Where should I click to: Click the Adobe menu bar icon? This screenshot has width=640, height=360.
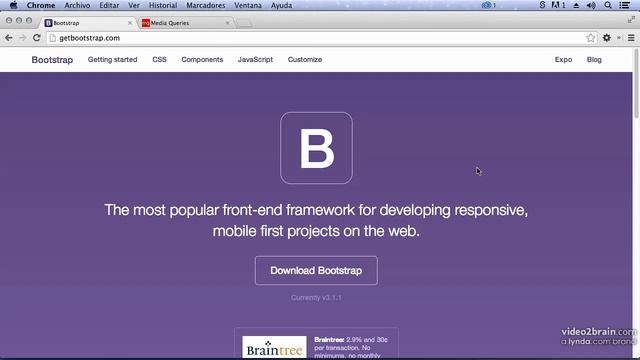click(x=558, y=5)
